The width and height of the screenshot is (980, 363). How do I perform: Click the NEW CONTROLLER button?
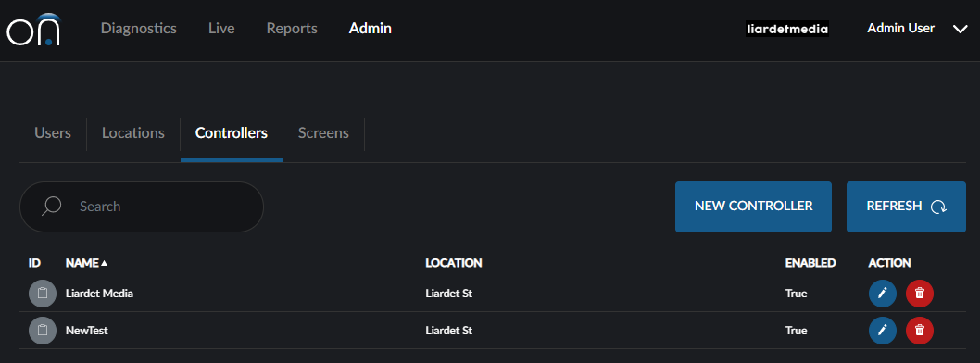[753, 207]
